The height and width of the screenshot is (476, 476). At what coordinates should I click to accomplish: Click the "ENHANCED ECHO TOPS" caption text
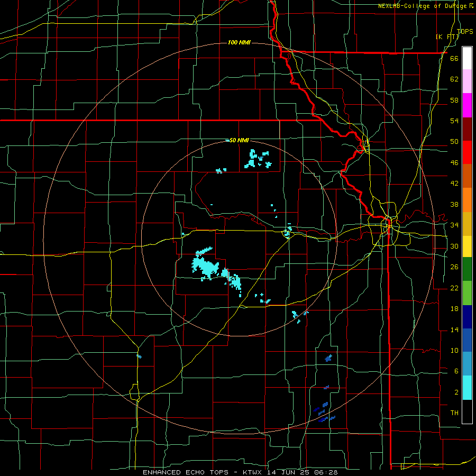coord(186,472)
